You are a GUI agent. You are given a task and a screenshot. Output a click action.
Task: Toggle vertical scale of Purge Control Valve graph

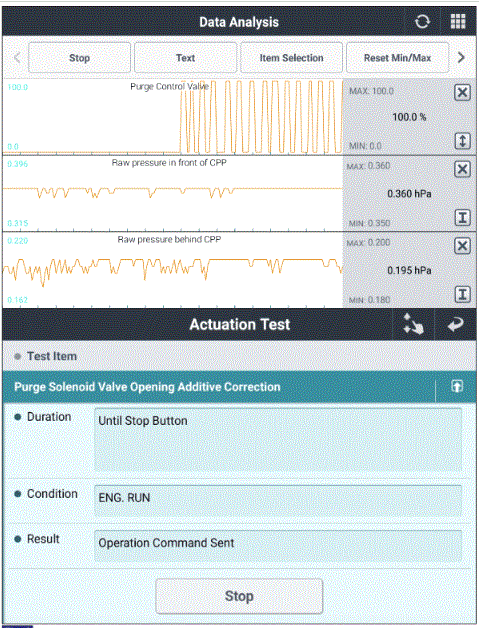click(462, 141)
